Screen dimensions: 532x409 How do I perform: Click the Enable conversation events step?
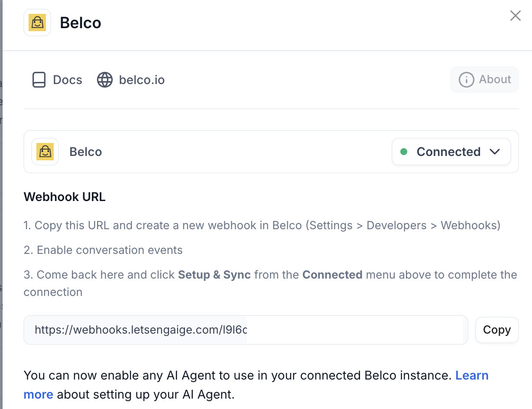103,250
